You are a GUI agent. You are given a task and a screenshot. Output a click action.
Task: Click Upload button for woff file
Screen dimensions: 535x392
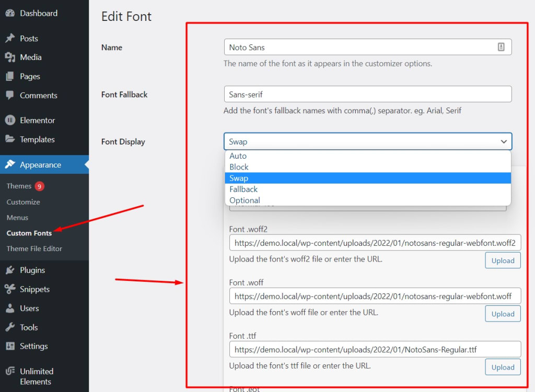(503, 314)
